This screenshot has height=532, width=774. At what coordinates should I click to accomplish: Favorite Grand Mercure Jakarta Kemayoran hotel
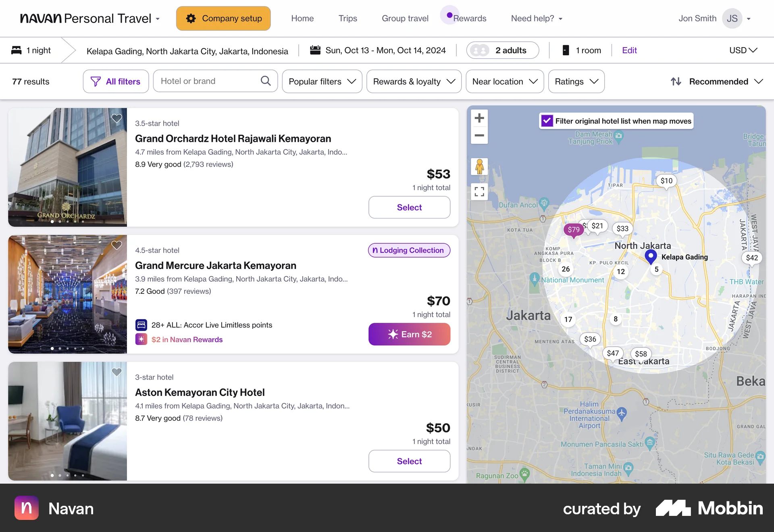117,245
